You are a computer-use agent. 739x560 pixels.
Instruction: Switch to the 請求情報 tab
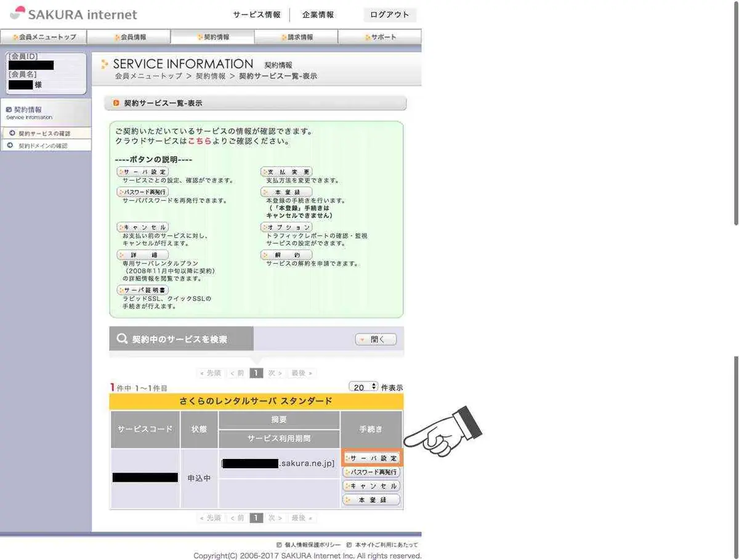pos(296,37)
